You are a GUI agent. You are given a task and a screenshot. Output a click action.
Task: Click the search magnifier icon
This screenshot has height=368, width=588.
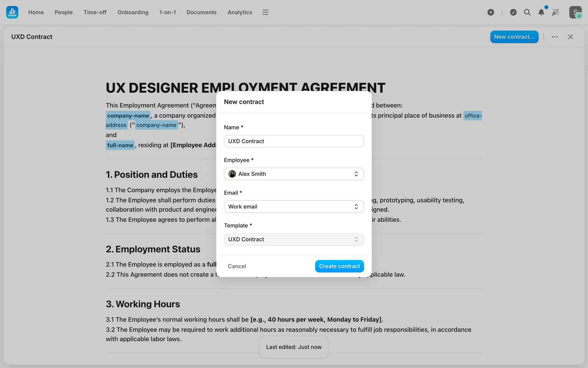(527, 12)
